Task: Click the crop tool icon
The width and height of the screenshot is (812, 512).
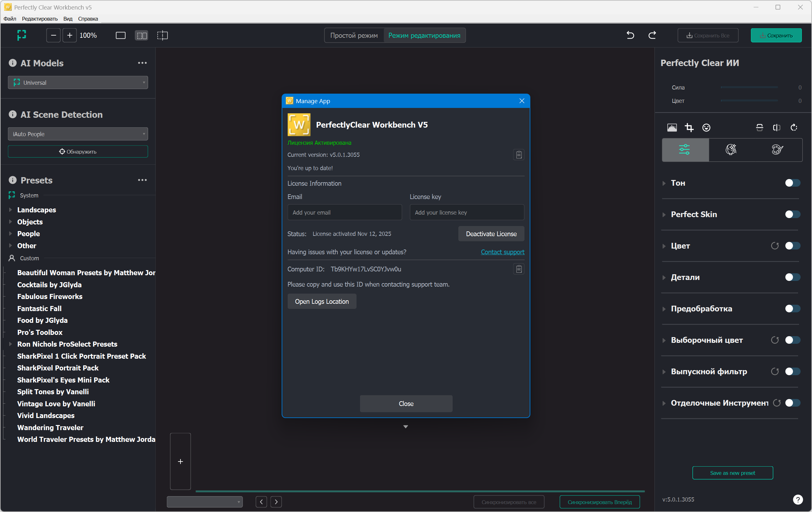Action: point(689,128)
